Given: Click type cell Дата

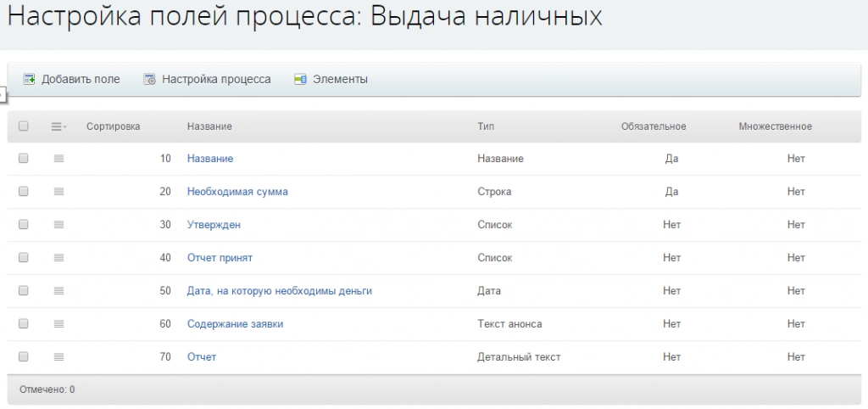Looking at the screenshot, I should coord(489,290).
